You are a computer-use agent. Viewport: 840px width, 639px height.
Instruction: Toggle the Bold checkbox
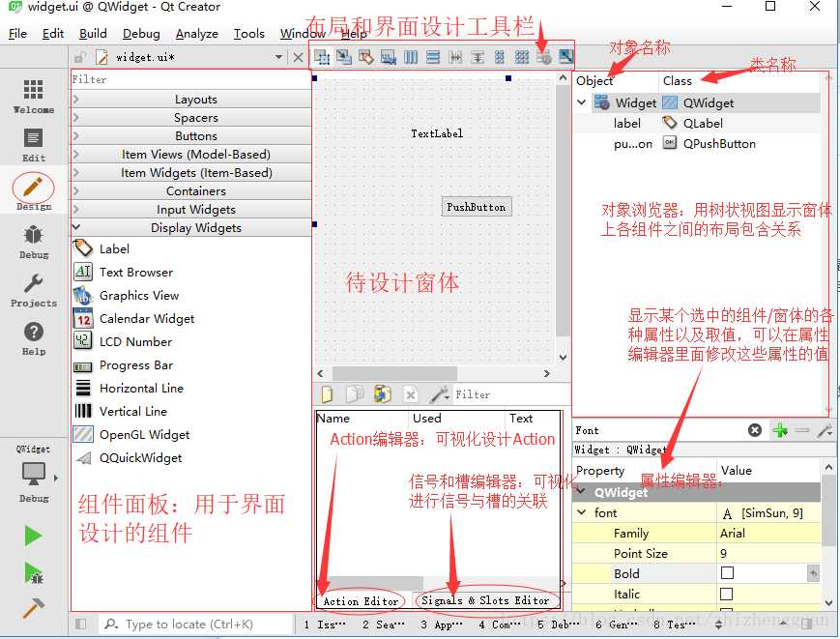(x=727, y=573)
